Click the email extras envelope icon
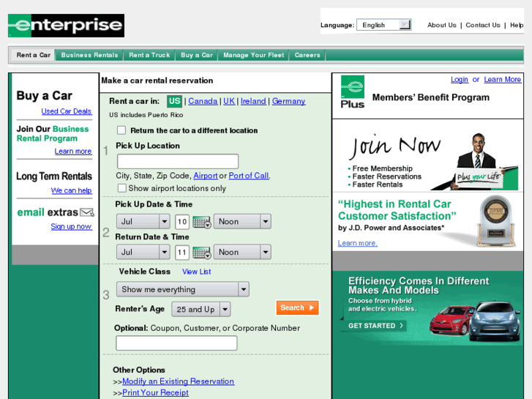 87,212
